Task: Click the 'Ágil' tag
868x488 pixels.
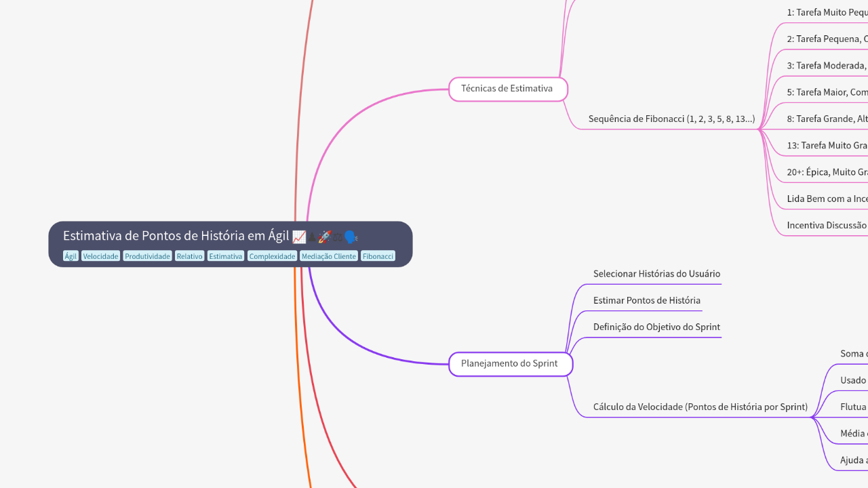Action: click(71, 256)
